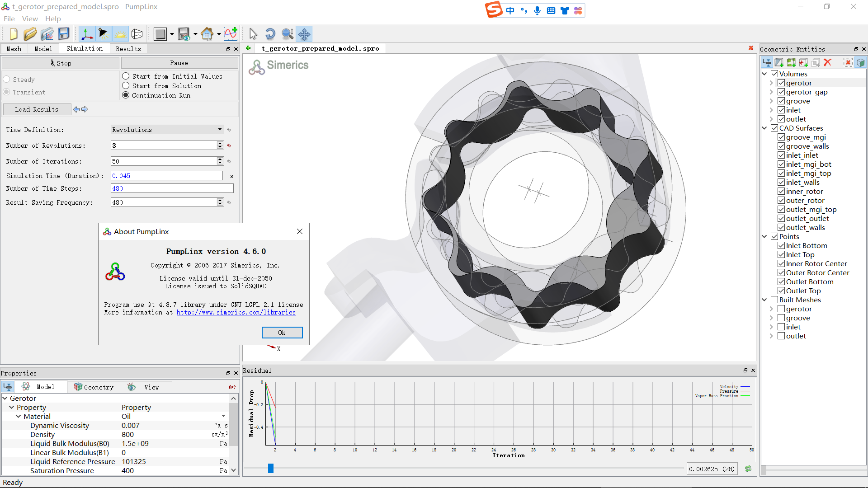The height and width of the screenshot is (488, 868).
Task: Select the magnifier zoom tool
Action: (x=287, y=34)
